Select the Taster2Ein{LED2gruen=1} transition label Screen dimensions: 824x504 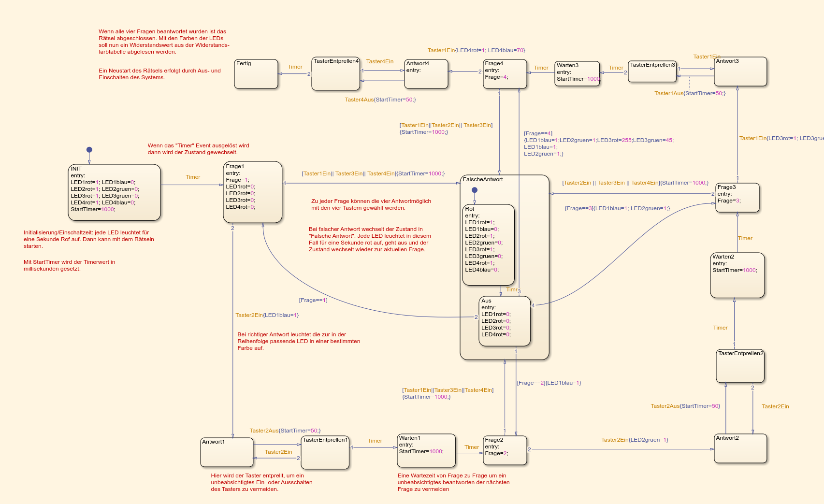pyautogui.click(x=635, y=440)
